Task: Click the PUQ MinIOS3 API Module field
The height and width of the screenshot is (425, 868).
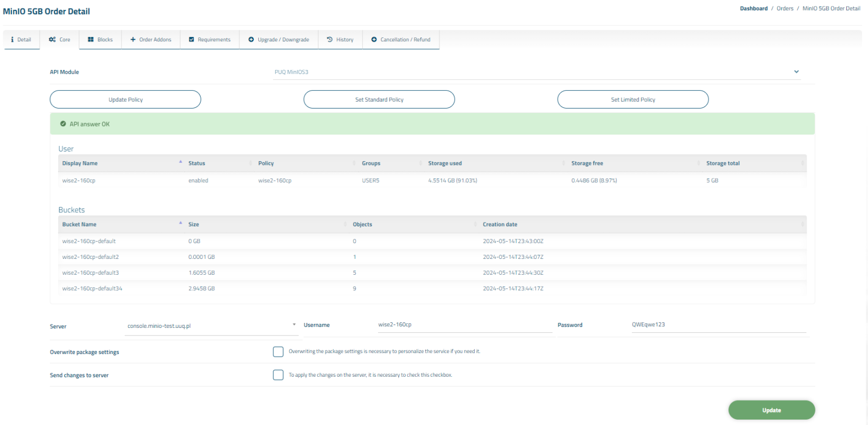Action: pos(537,72)
